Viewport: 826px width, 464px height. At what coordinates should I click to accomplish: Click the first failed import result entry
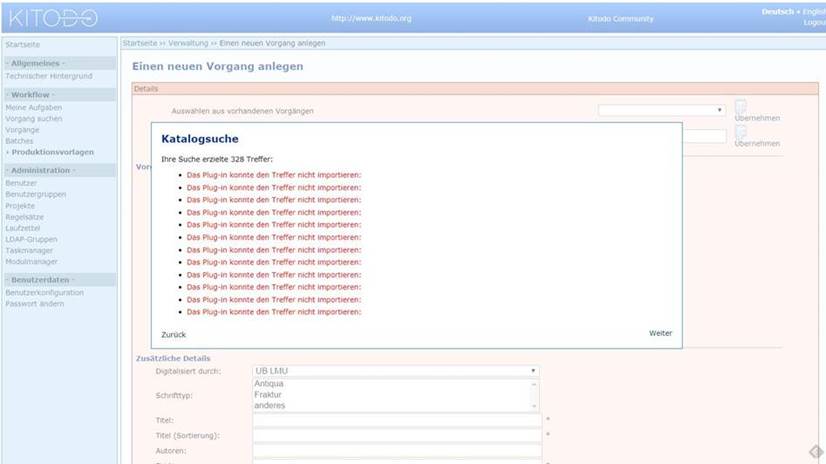click(x=274, y=175)
